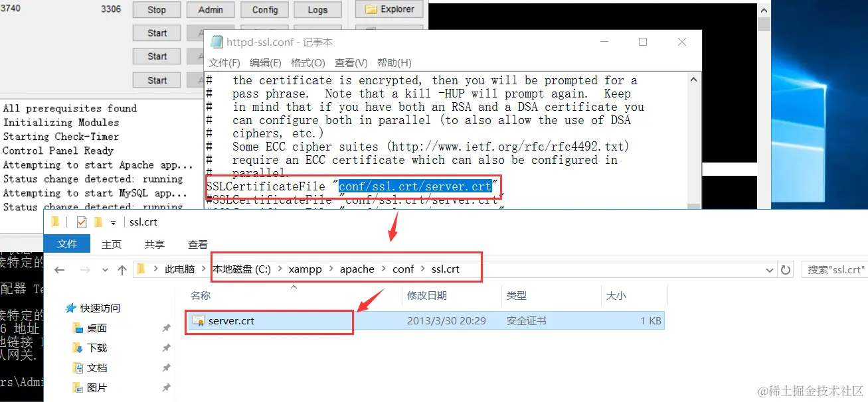Open the 编辑(E) menu in Notepad
The width and height of the screenshot is (868, 402).
[x=266, y=63]
